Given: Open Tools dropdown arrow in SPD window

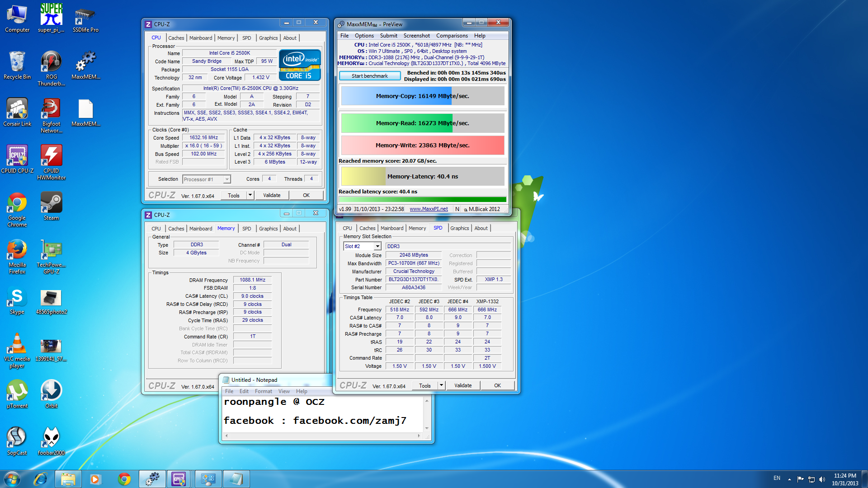Looking at the screenshot, I should [441, 385].
